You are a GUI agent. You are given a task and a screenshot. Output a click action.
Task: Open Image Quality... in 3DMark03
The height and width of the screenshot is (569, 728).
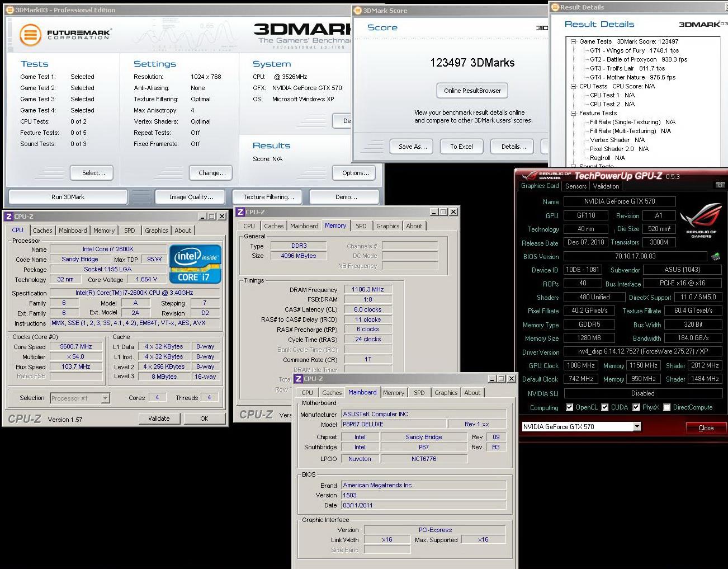(x=191, y=197)
